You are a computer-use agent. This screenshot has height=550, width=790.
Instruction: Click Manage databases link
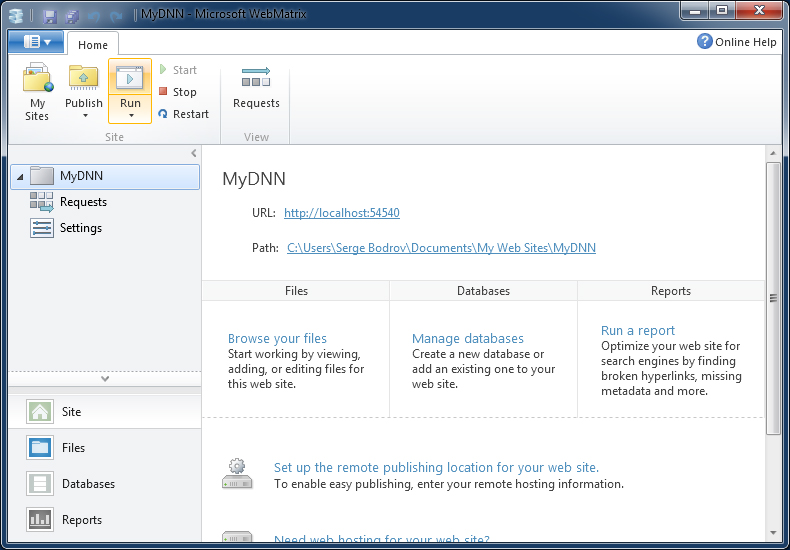click(x=468, y=338)
